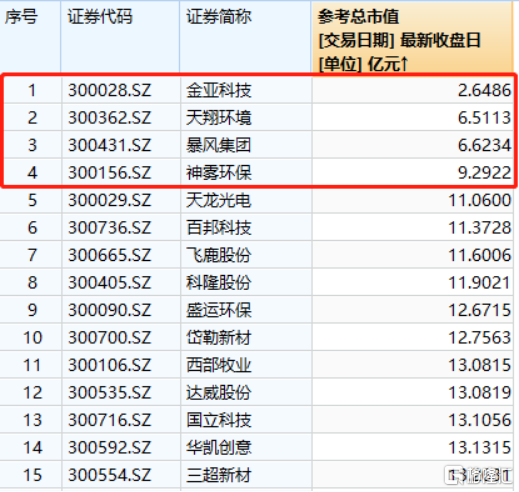Select stock code 300028.SZ

(110, 90)
